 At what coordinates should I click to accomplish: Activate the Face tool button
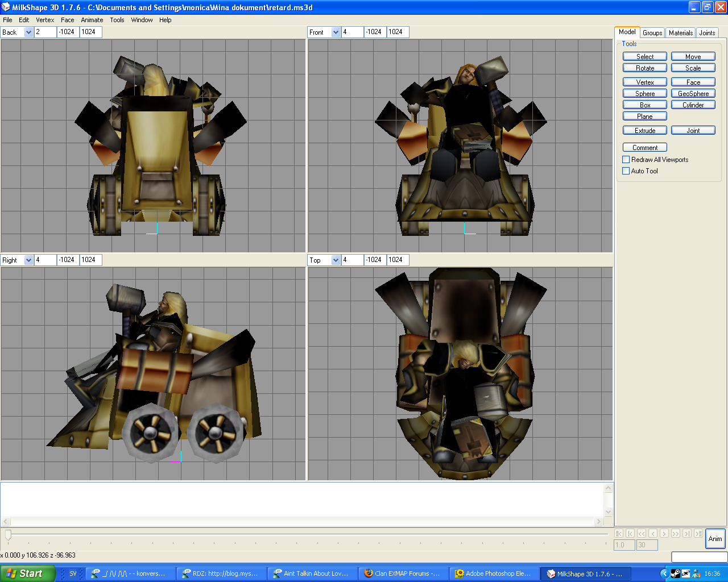(x=693, y=82)
